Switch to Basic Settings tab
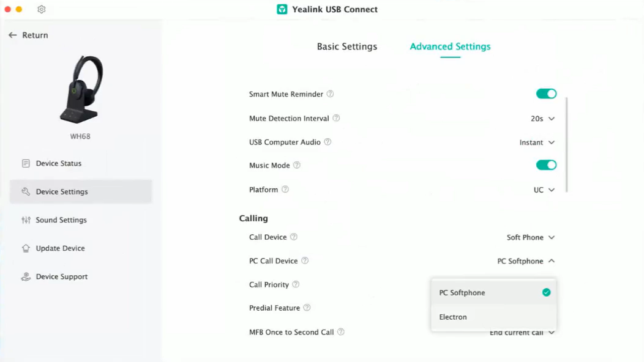The height and width of the screenshot is (362, 644). (x=347, y=46)
